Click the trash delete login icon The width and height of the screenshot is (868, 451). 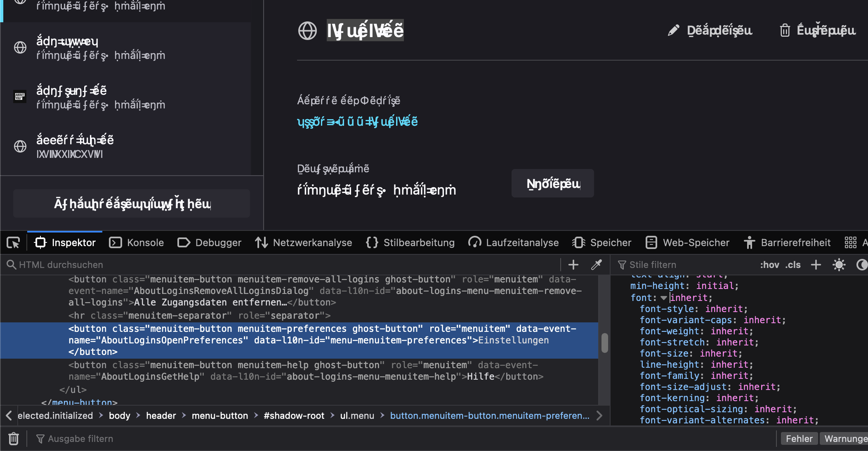click(785, 31)
